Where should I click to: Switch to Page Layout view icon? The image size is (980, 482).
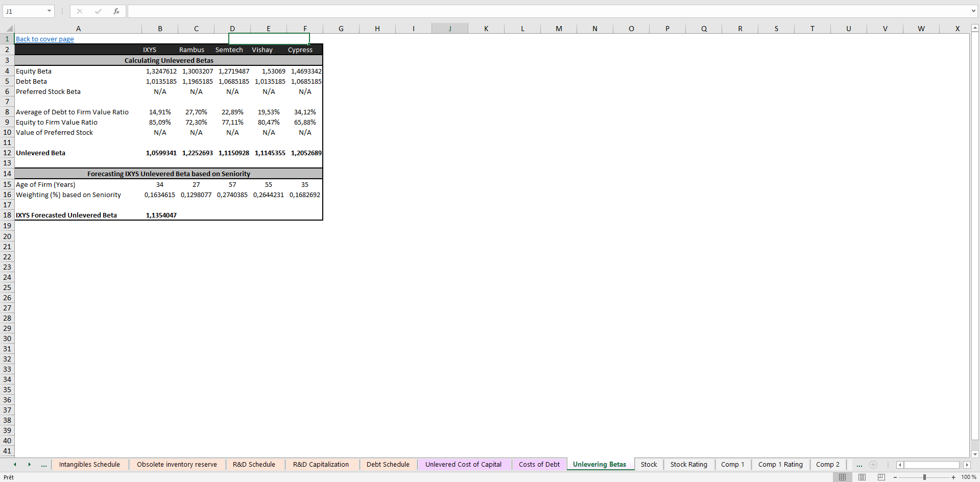click(x=862, y=477)
